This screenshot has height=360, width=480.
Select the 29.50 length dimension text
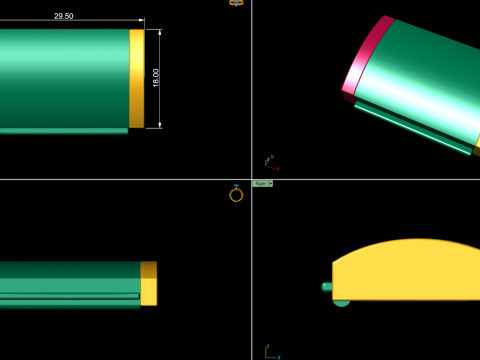pyautogui.click(x=64, y=16)
